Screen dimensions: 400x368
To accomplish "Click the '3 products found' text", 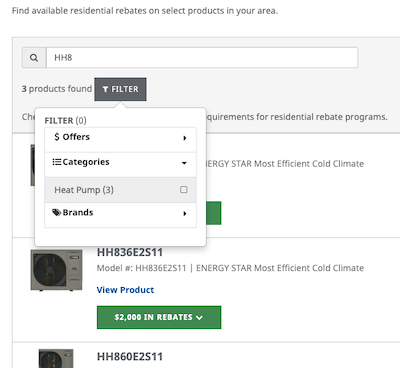I will [57, 89].
